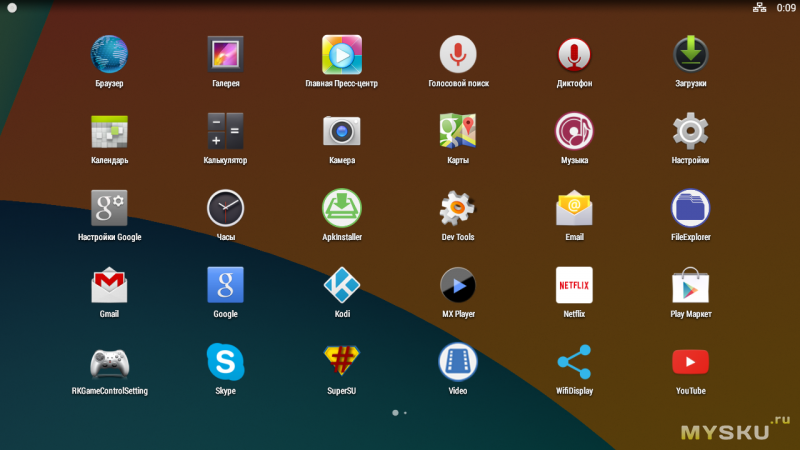800x450 pixels.
Task: Open the Настройки settings gear
Action: [x=690, y=131]
